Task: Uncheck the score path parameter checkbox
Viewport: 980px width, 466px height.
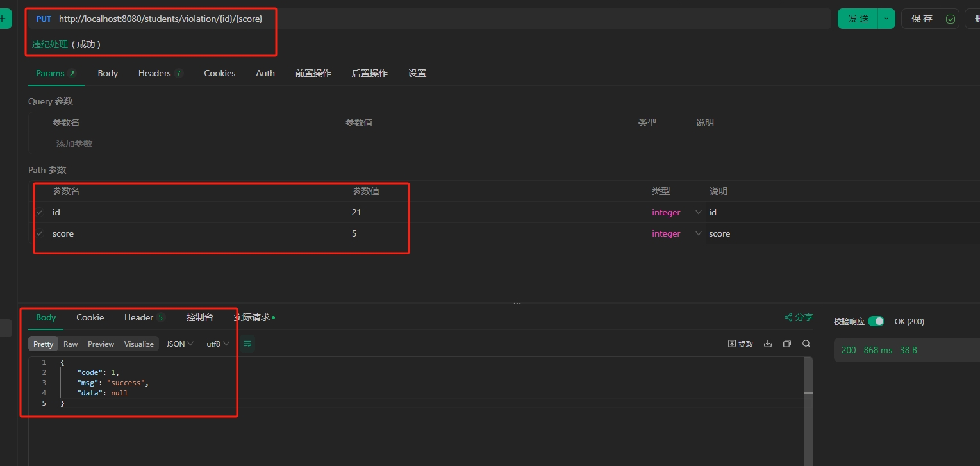Action: (40, 233)
